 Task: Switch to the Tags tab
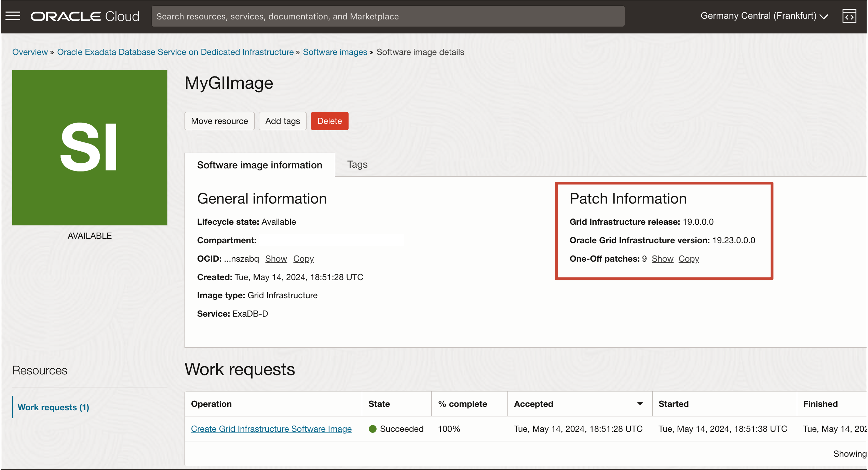point(357,164)
